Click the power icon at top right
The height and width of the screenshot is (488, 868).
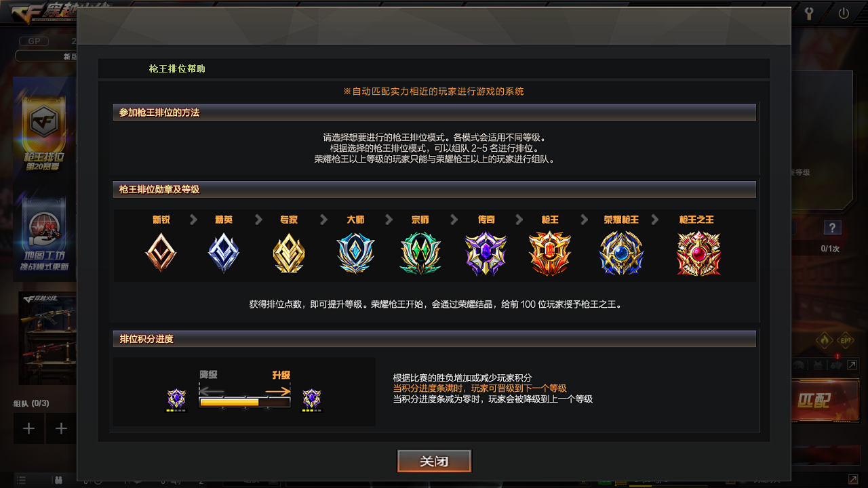pos(844,13)
